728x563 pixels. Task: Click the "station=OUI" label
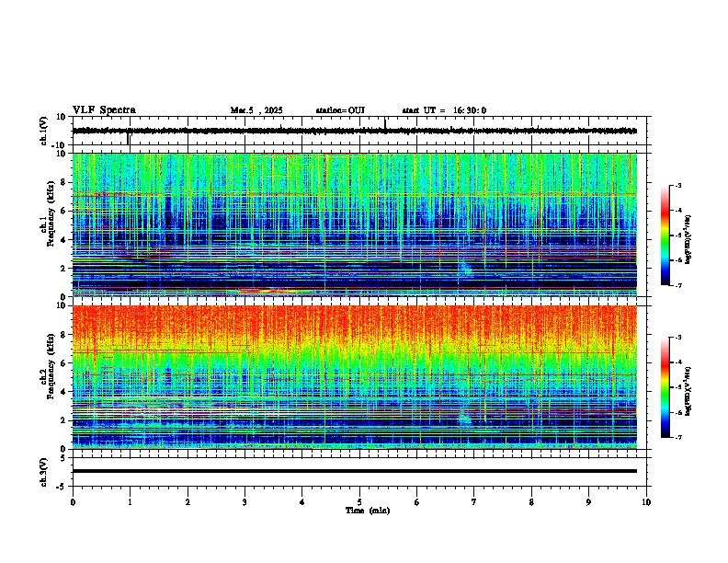pos(340,110)
